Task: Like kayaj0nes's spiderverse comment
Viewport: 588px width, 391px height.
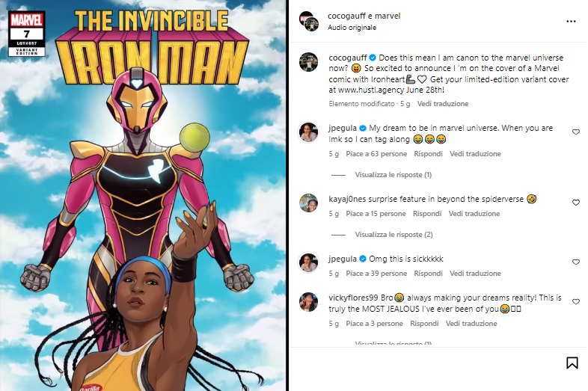Action: 575,203
